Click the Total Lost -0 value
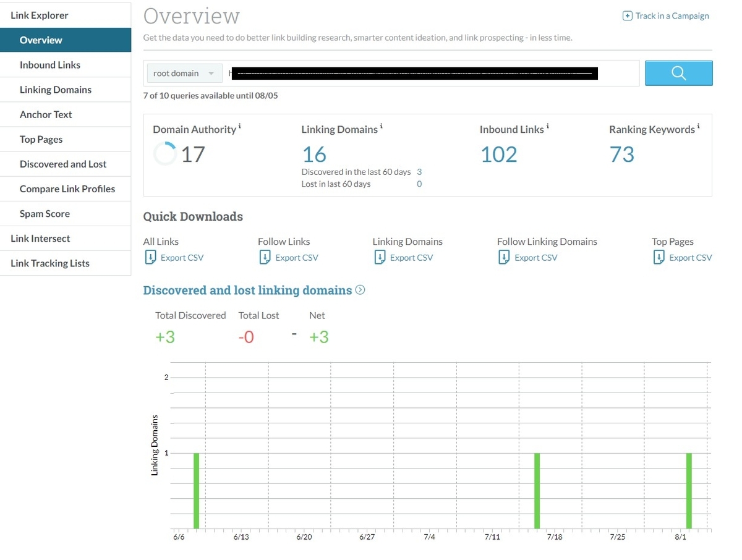This screenshot has height=560, width=742. point(246,337)
